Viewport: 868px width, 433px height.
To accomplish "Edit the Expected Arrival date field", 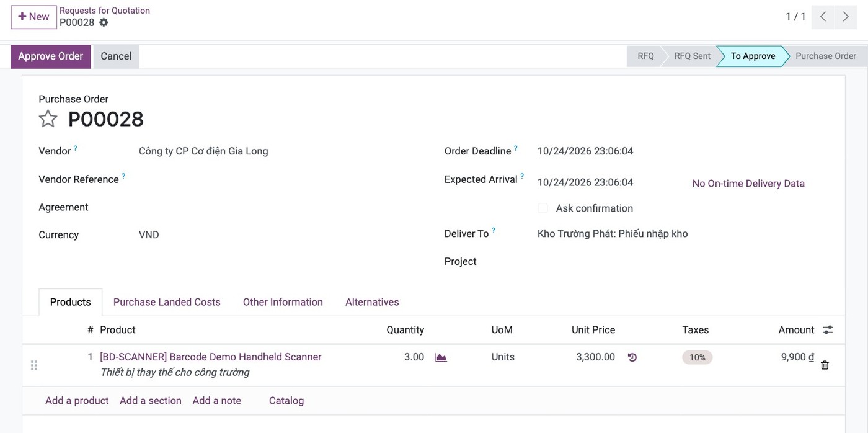I will pos(585,182).
